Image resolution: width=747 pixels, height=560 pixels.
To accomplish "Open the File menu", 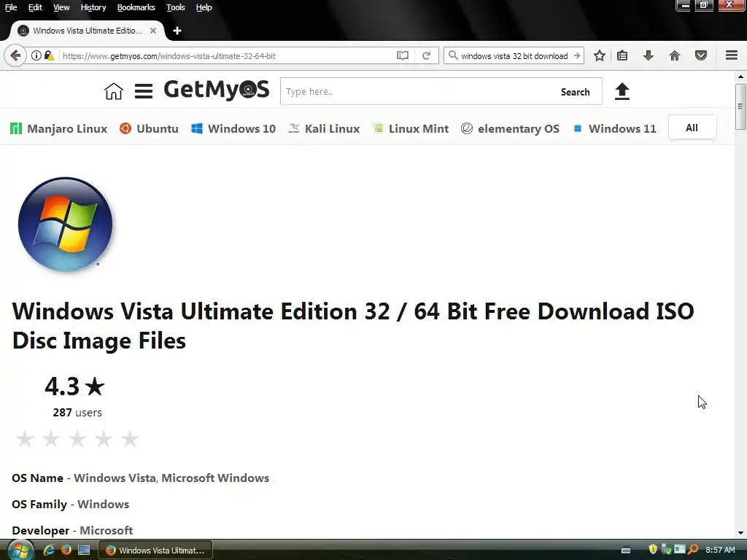I will click(x=11, y=7).
